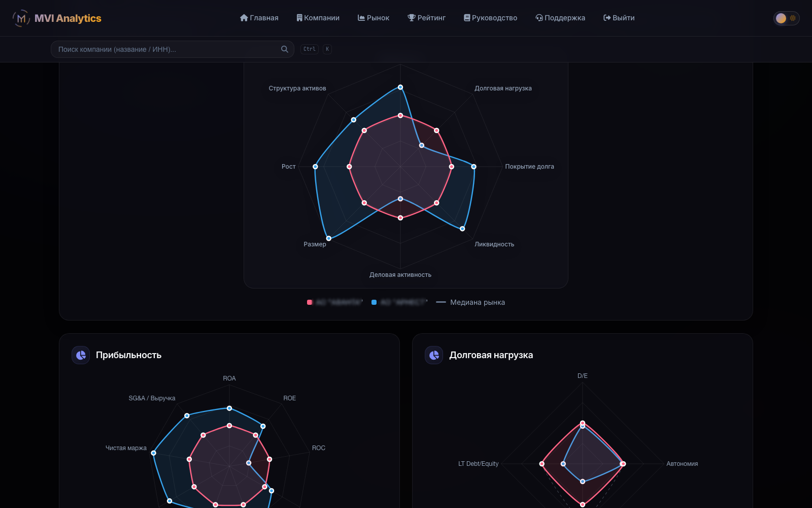Toggle the blue company legend series
Image resolution: width=812 pixels, height=508 pixels.
click(399, 302)
